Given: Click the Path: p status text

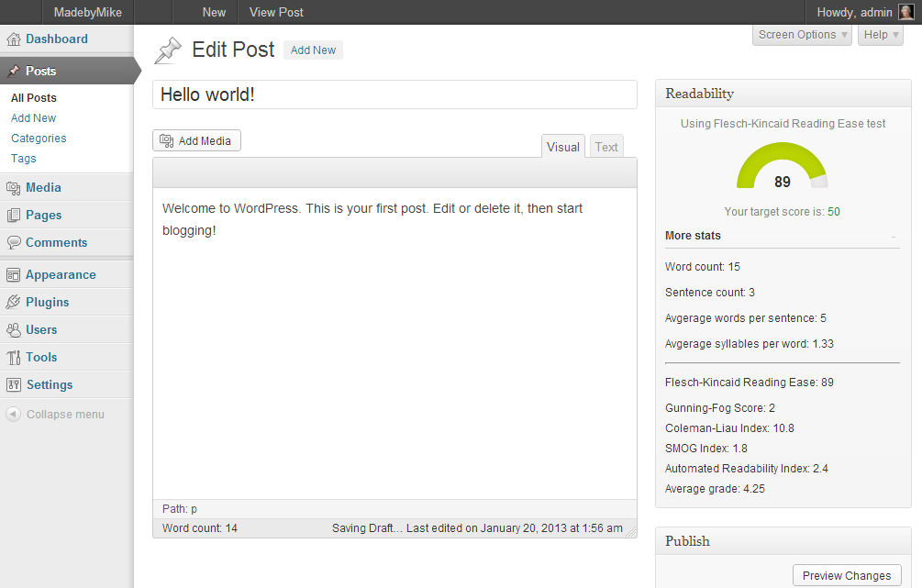Looking at the screenshot, I should [x=179, y=509].
